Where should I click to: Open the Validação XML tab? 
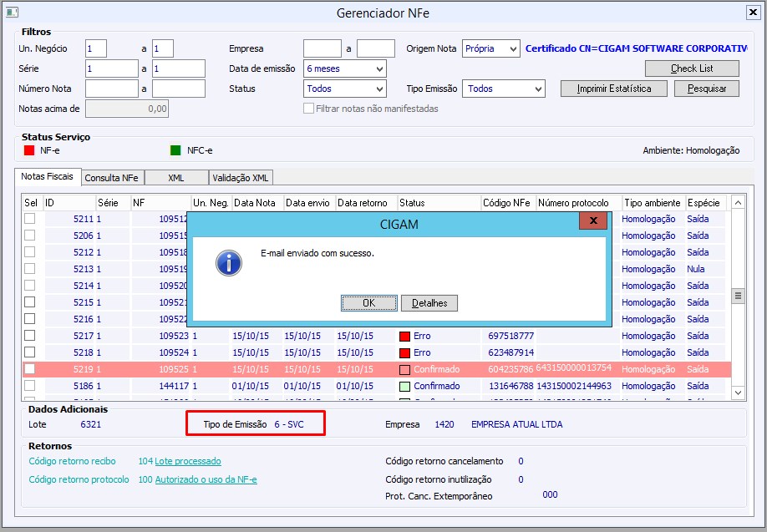tap(240, 178)
